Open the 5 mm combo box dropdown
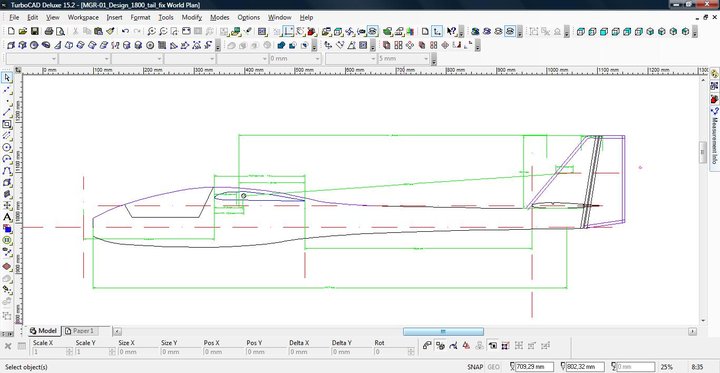 pos(427,59)
